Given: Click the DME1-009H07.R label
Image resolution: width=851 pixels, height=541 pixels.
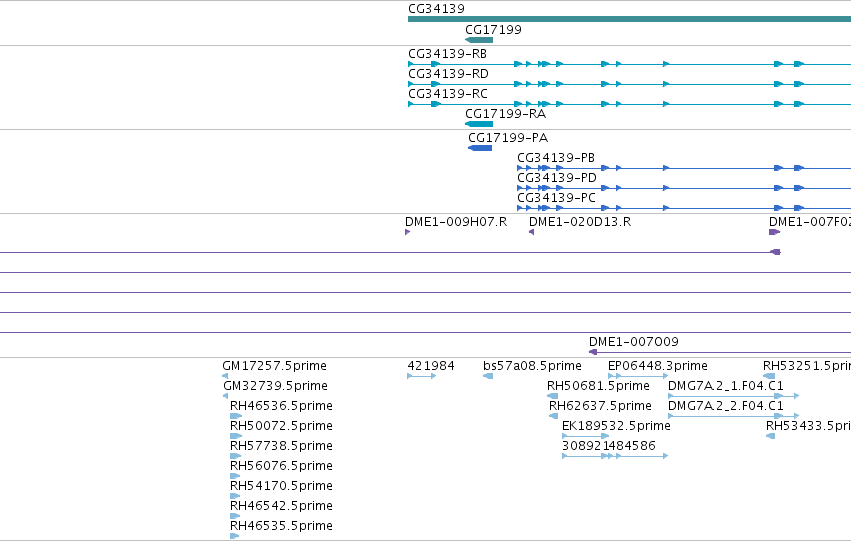Looking at the screenshot, I should coord(456,222).
